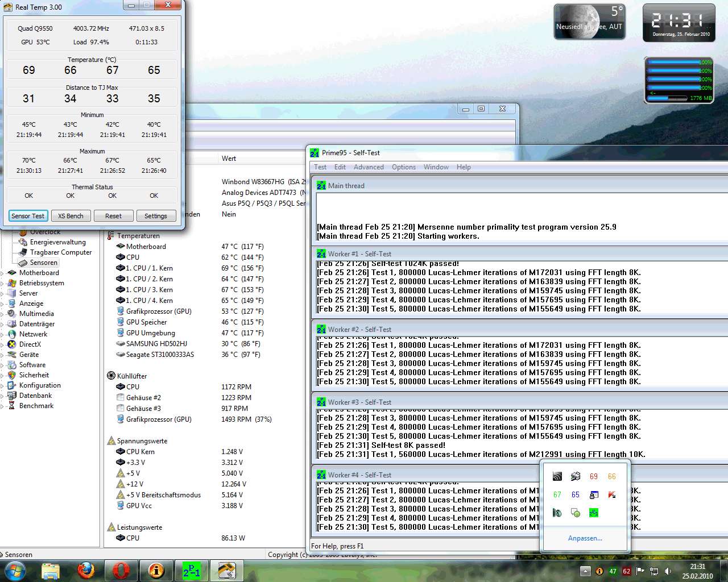Expand the Betriebssystem tree node
The width and height of the screenshot is (728, 582).
[3, 284]
